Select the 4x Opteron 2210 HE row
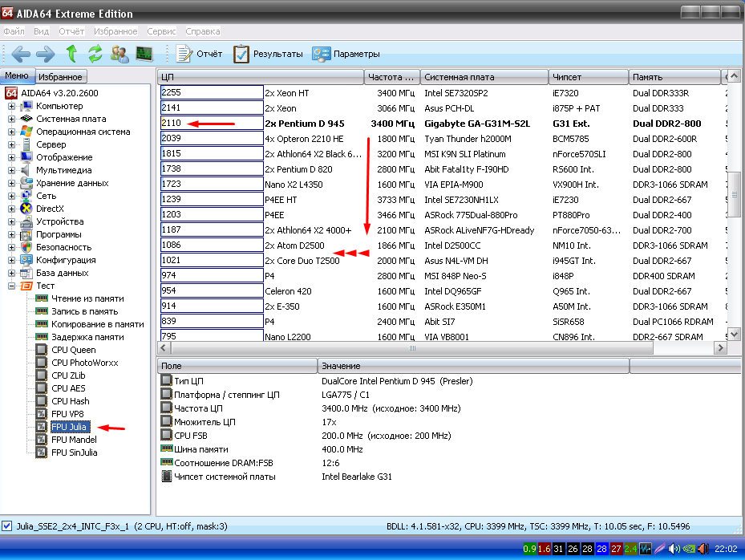Screen dimensions: 745x560 coord(442,139)
